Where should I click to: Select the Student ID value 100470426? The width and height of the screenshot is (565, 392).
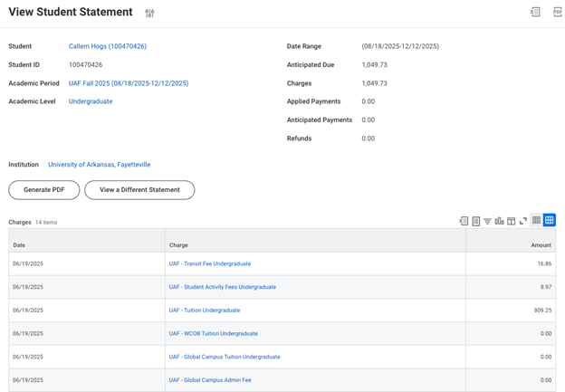[85, 65]
